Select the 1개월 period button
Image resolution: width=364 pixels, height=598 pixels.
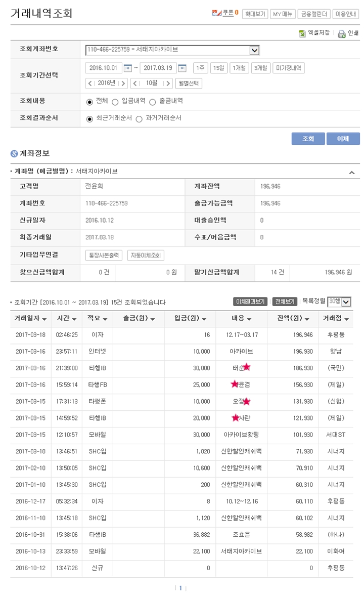coord(239,68)
